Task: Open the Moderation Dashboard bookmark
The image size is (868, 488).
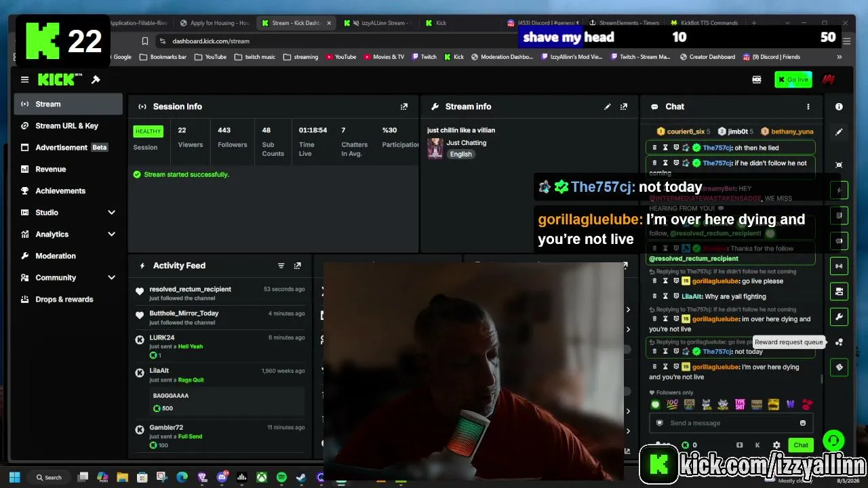Action: click(x=501, y=57)
